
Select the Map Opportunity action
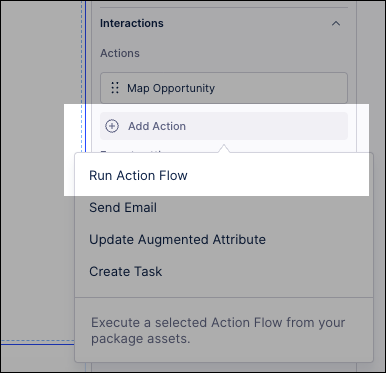click(x=224, y=88)
